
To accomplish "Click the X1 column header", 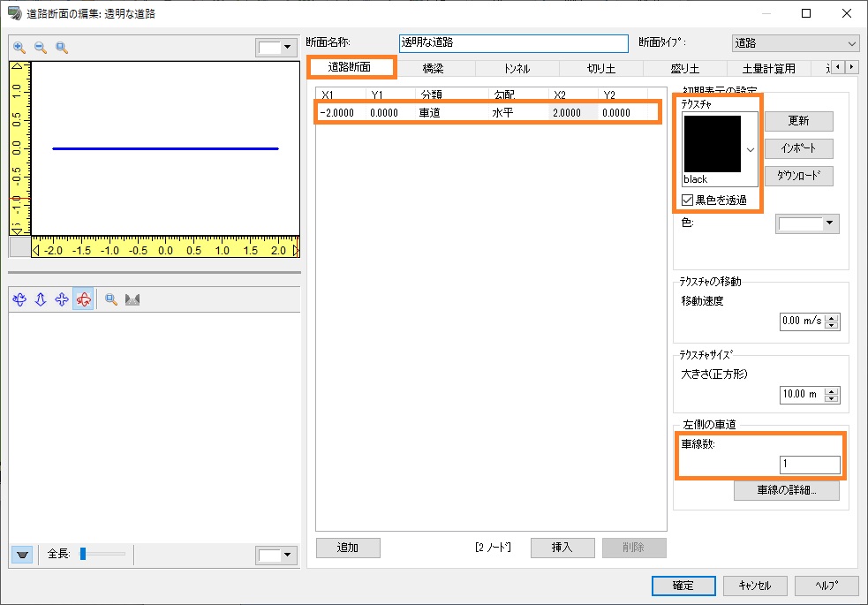I will [x=341, y=95].
